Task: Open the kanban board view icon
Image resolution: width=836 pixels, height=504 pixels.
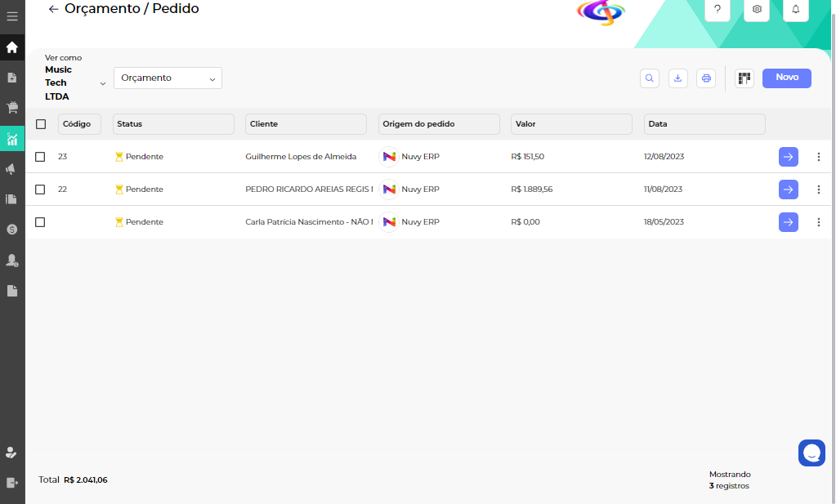Action: click(x=744, y=78)
